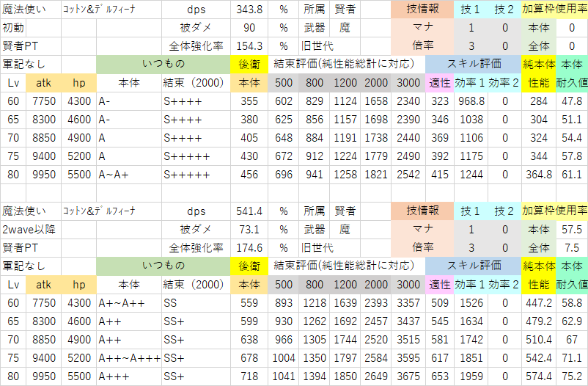Select the 3000 column value 3437
Viewport: 588px width, 386px height.
coord(408,321)
